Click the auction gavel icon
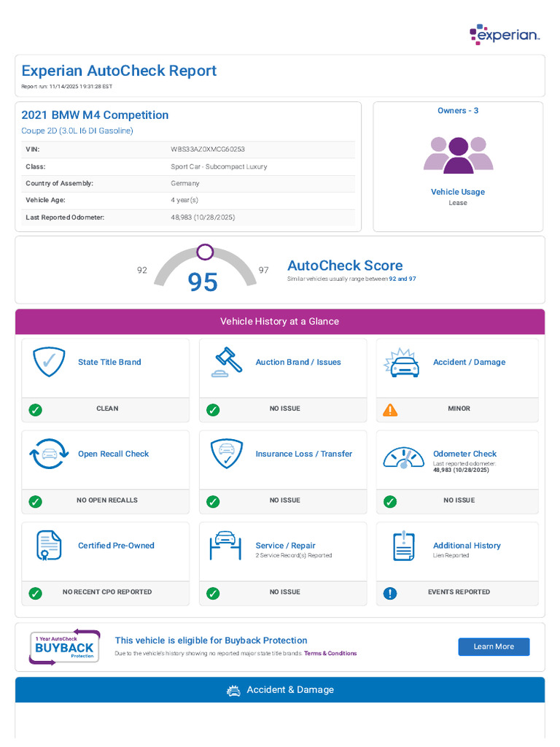 [227, 362]
